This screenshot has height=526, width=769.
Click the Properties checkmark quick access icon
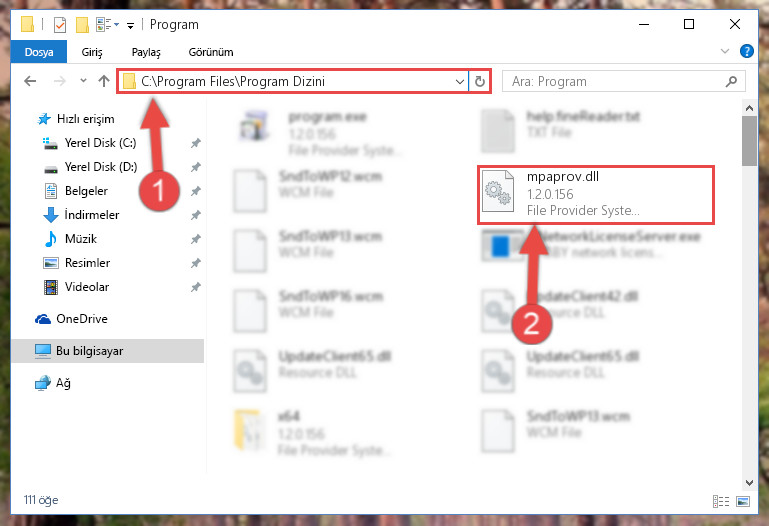point(60,25)
